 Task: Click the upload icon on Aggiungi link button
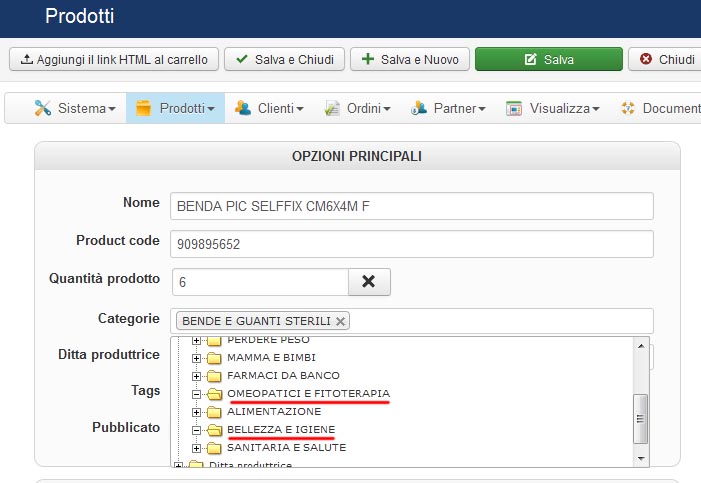pos(27,59)
